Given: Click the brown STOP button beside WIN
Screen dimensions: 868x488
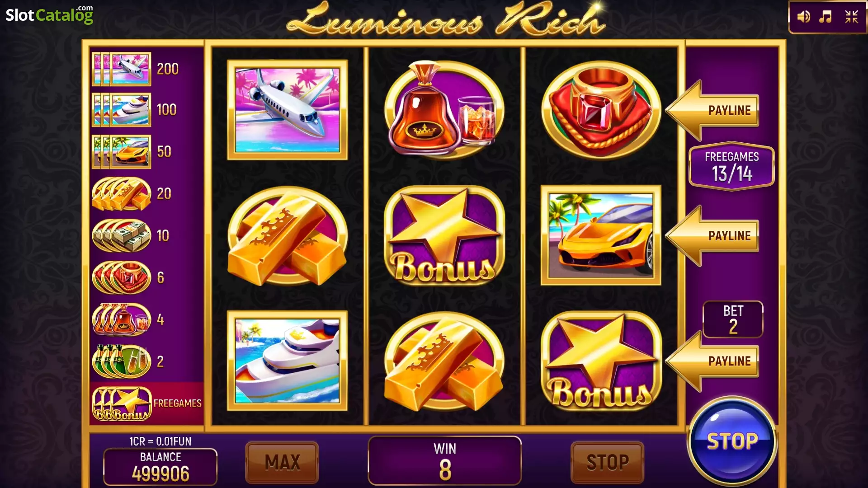Looking at the screenshot, I should click(x=607, y=462).
